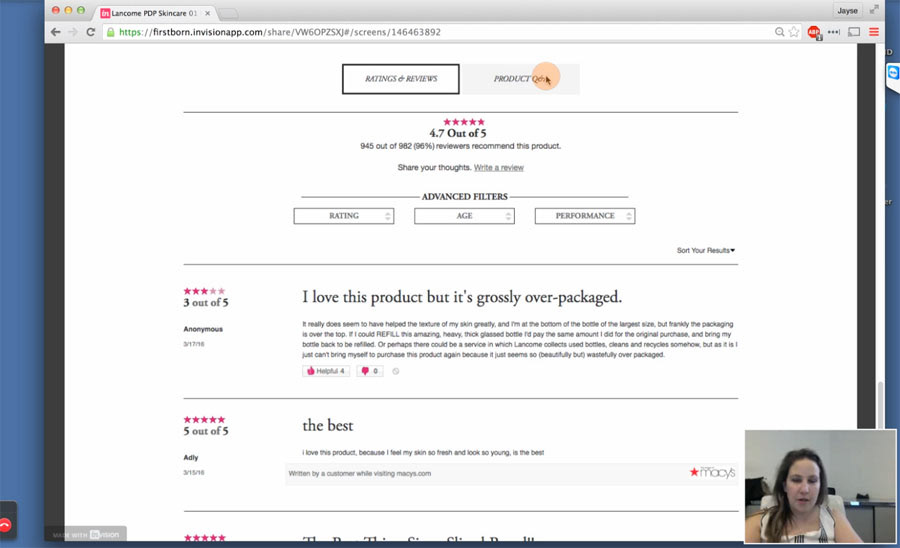The width and height of the screenshot is (900, 548).
Task: Click review date 3/17/16
Action: 194,344
